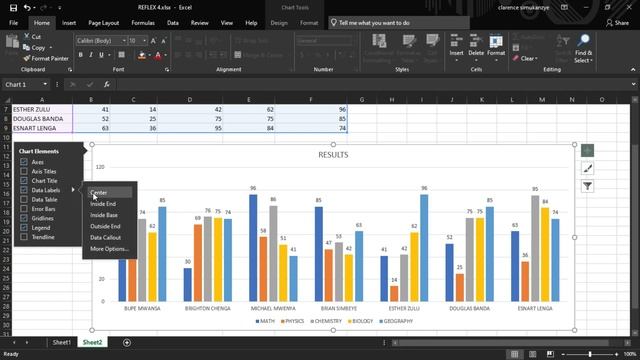Click the Chart Elements plus button

(x=587, y=151)
